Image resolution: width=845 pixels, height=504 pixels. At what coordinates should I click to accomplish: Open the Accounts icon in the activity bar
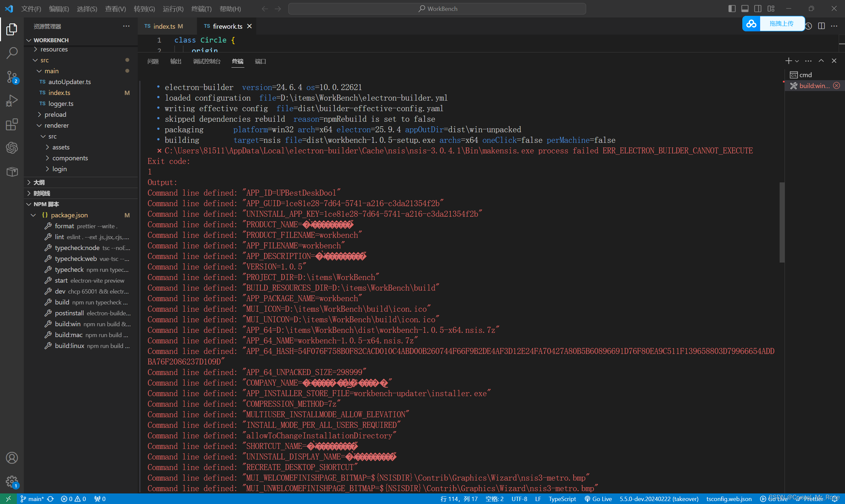click(x=12, y=458)
